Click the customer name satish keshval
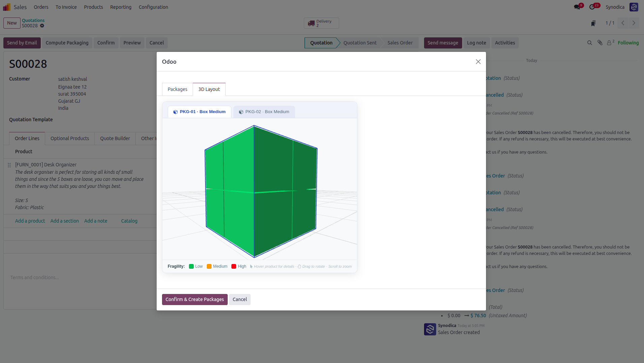644x363 pixels. [72, 79]
